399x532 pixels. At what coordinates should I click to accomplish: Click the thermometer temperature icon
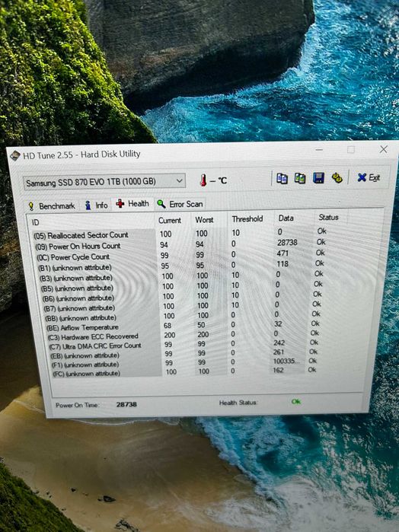203,180
